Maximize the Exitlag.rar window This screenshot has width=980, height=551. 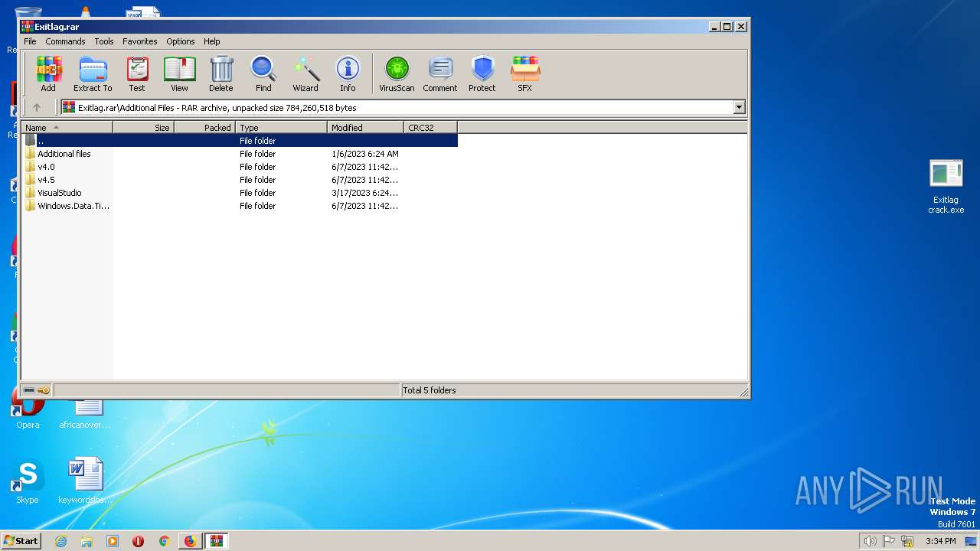727,26
